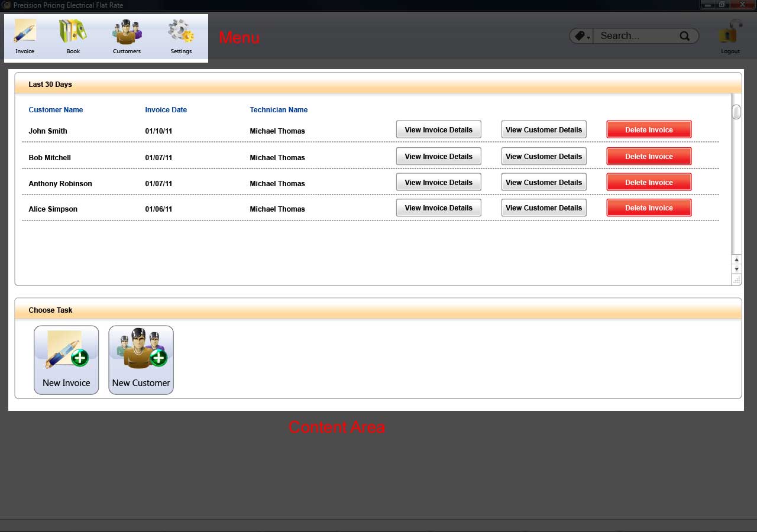
Task: Open the Customers menu icon
Action: (127, 35)
